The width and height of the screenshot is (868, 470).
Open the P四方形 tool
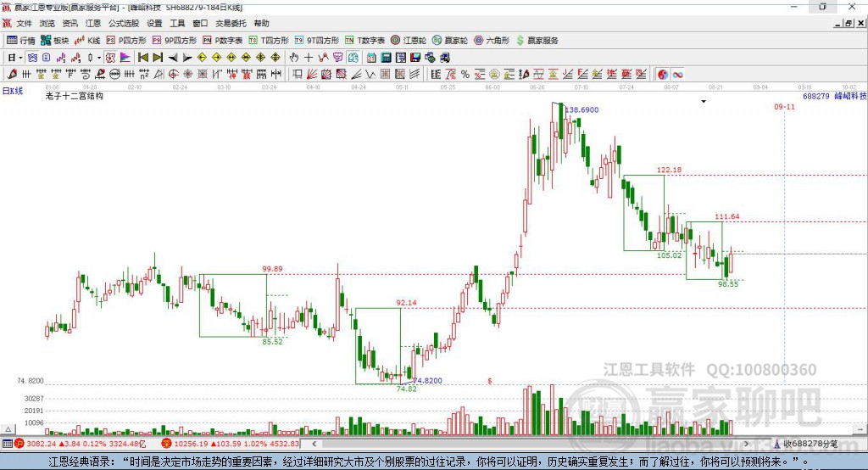tap(126, 41)
